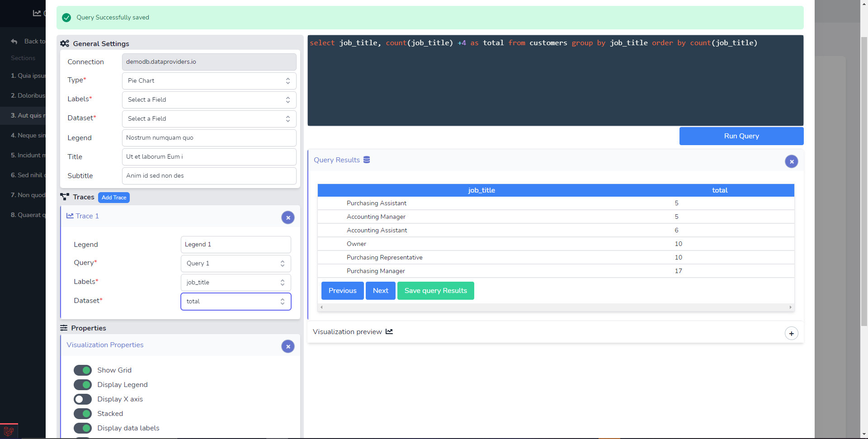Close the Query Results panel
This screenshot has width=868, height=439.
pos(791,161)
